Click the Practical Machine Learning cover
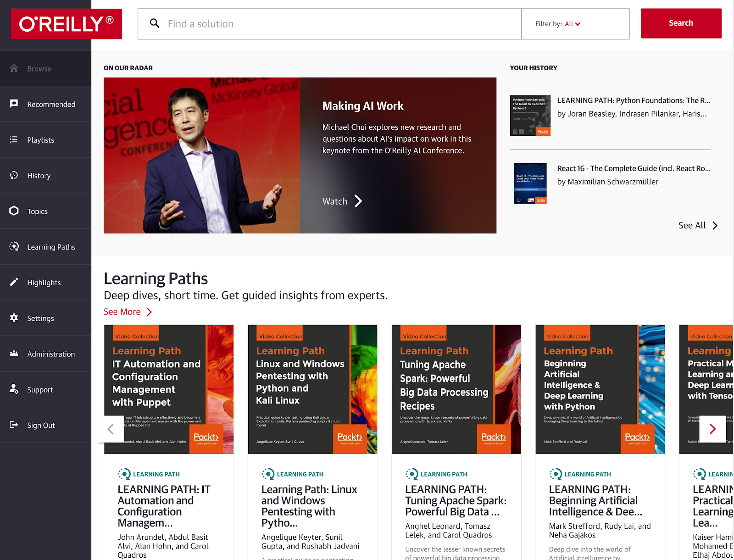This screenshot has width=734, height=560. pos(706,389)
